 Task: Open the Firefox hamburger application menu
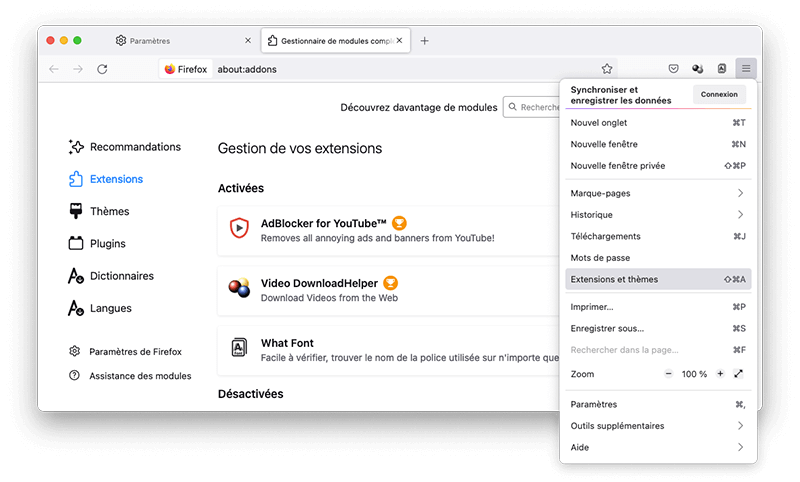tap(745, 68)
